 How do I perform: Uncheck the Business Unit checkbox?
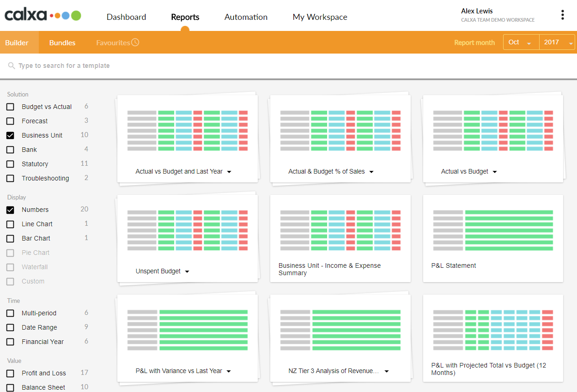pos(10,136)
